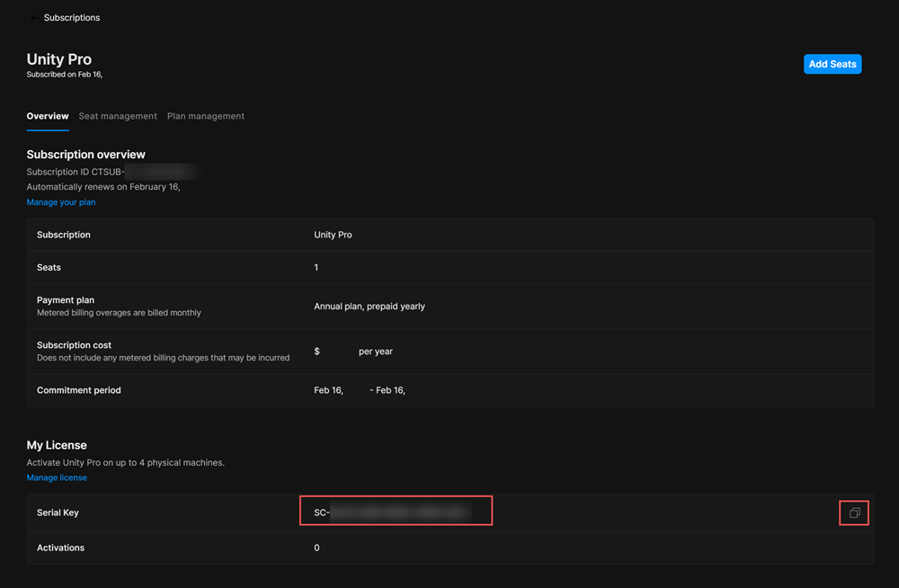This screenshot has width=899, height=588.
Task: Click the Activations value 0
Action: pos(316,548)
